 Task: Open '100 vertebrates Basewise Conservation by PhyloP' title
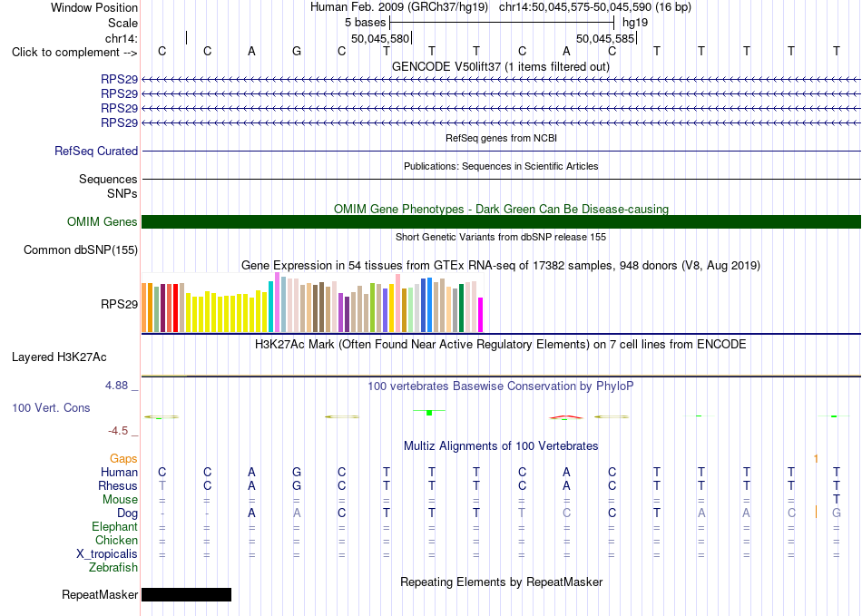tap(501, 386)
